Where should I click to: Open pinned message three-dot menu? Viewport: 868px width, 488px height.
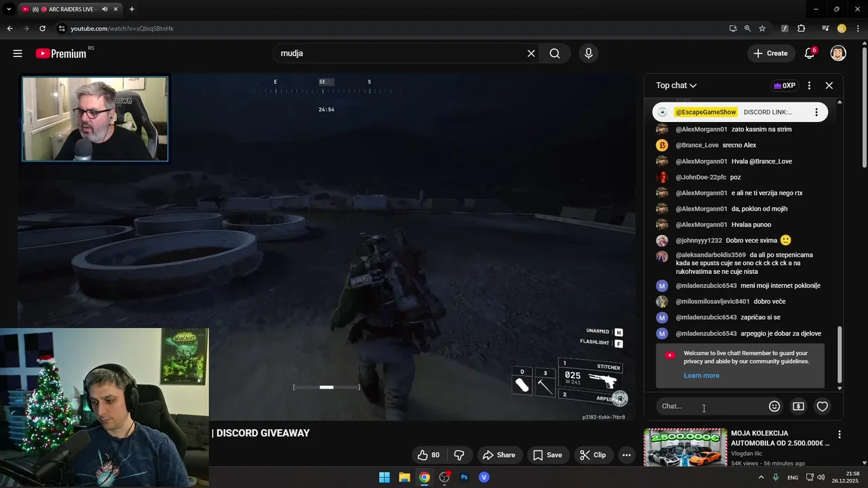tap(816, 113)
